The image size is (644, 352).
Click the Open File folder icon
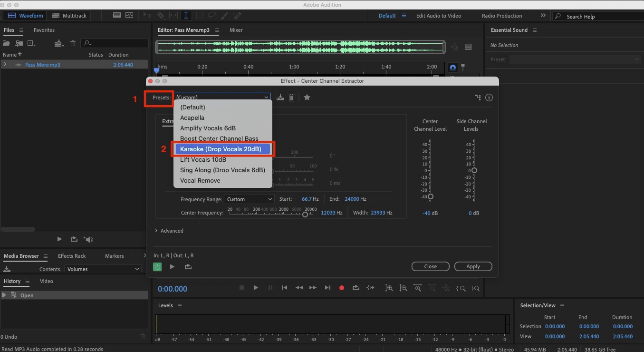click(7, 43)
